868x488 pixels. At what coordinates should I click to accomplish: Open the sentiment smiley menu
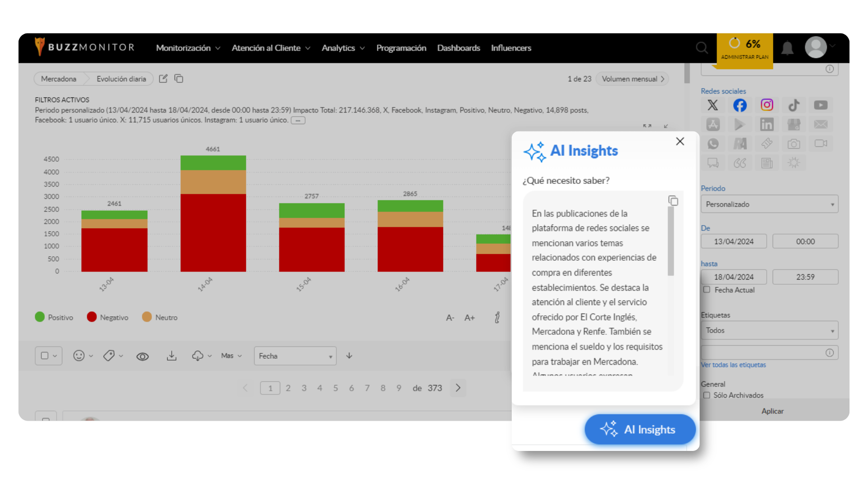(x=83, y=356)
